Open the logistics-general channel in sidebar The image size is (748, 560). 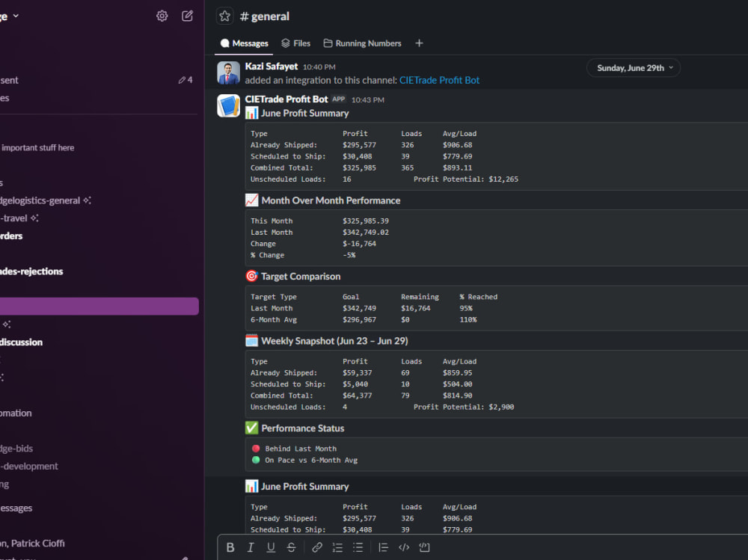[x=46, y=200]
